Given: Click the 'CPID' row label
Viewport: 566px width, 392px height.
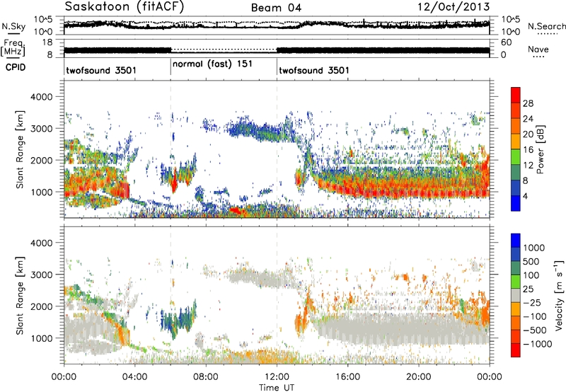Looking at the screenshot, I should tap(15, 67).
